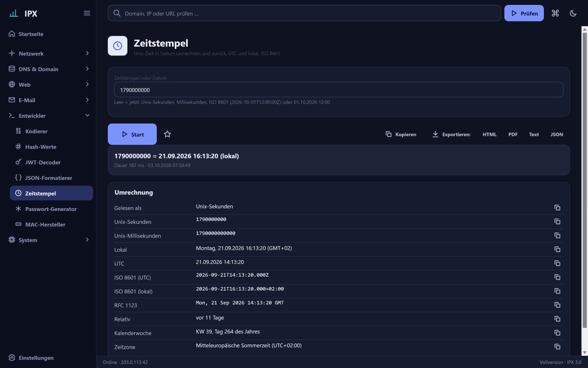Copy the ISO 8601 (lokal) value
The image size is (588, 368).
tap(557, 291)
